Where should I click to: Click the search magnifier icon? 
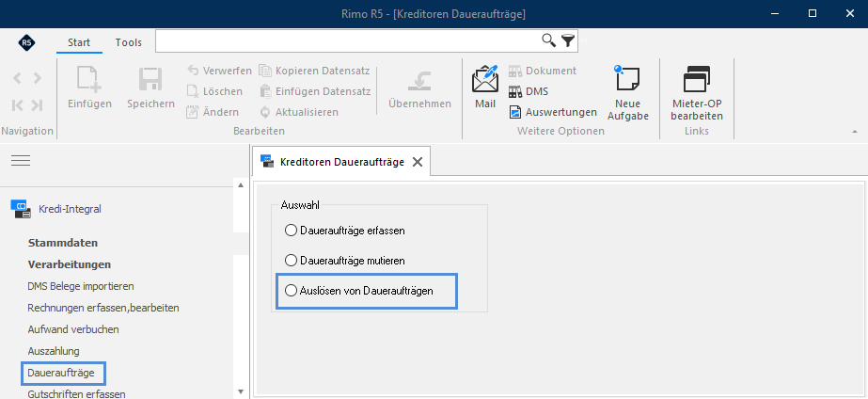[x=548, y=40]
